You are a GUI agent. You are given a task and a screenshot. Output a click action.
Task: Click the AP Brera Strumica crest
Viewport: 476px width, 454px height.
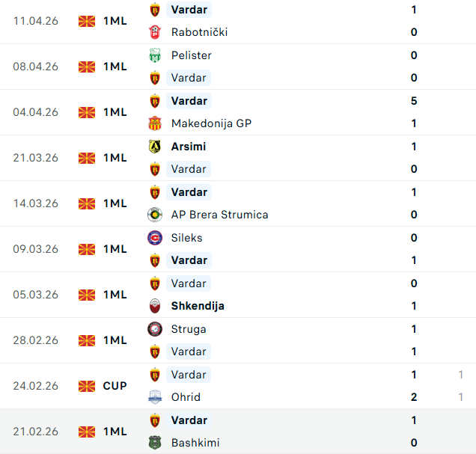click(x=155, y=215)
